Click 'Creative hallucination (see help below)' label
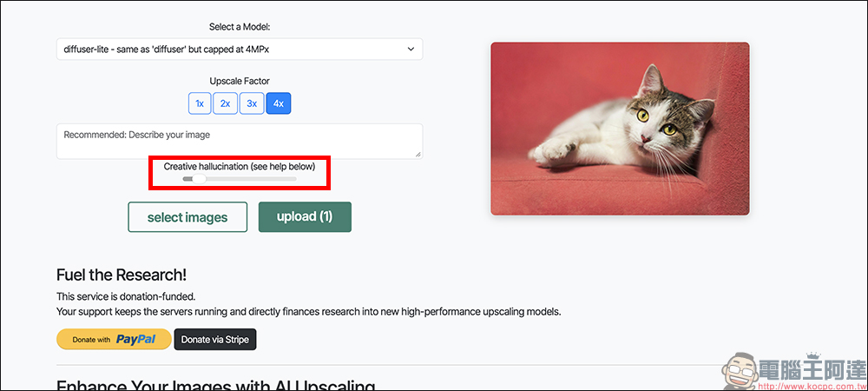 (x=240, y=166)
